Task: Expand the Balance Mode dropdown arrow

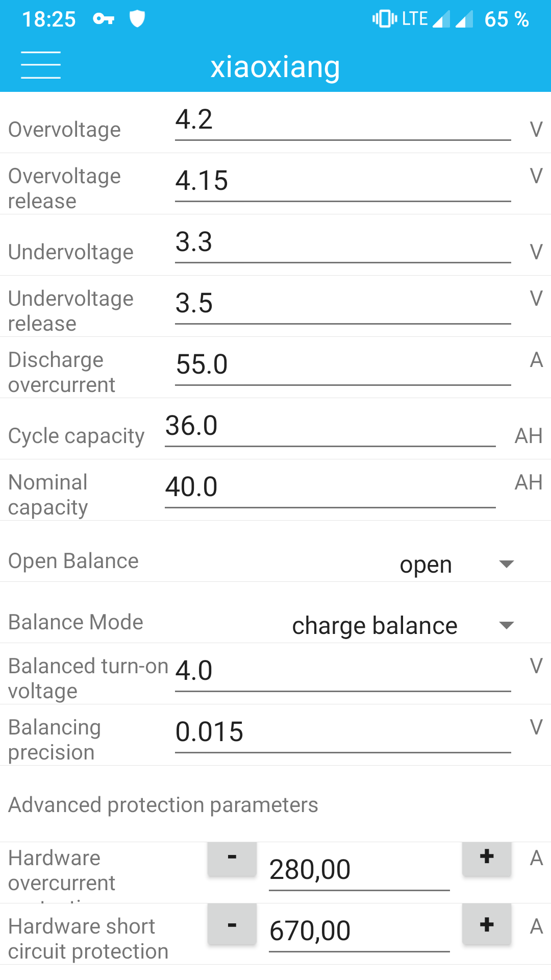Action: point(506,625)
